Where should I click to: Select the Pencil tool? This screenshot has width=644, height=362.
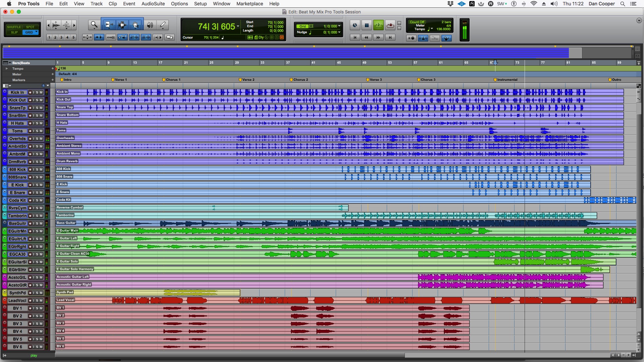pyautogui.click(x=163, y=25)
